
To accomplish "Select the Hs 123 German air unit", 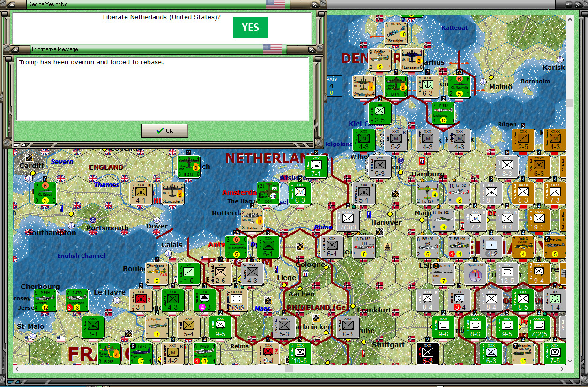I will pyautogui.click(x=428, y=193).
